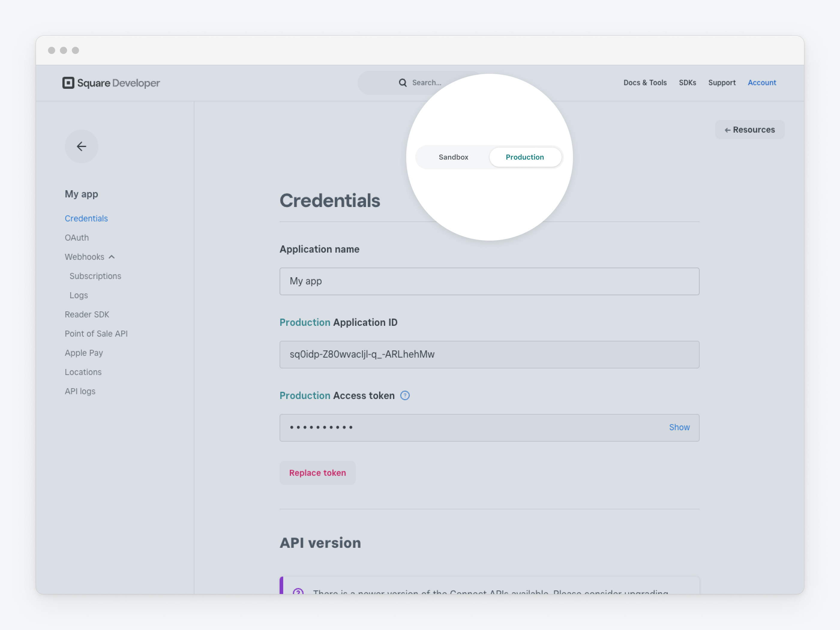Click the search magnifier icon
The height and width of the screenshot is (630, 840).
pyautogui.click(x=403, y=83)
